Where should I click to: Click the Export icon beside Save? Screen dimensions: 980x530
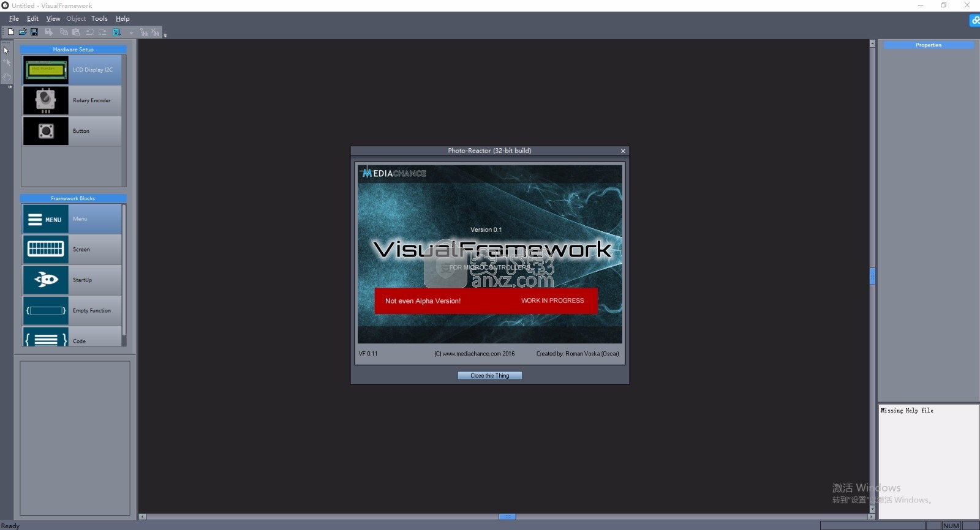tap(48, 32)
